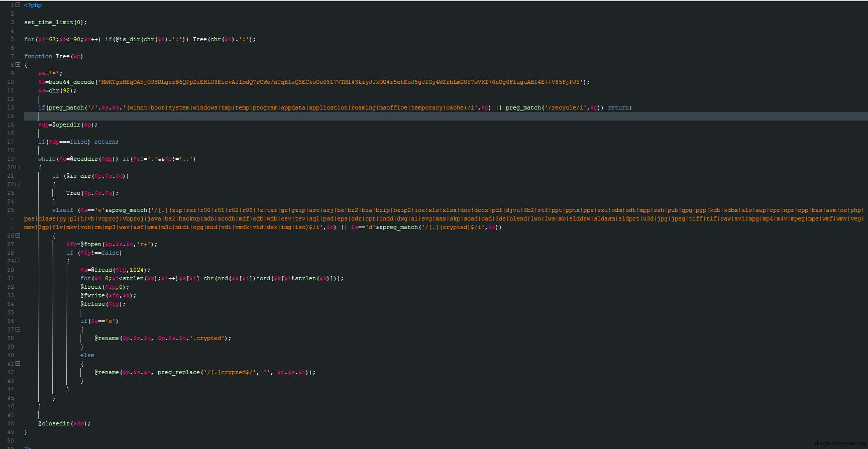
Task: Click the "$x=@fread($fp,1024);" line
Action: click(x=115, y=270)
